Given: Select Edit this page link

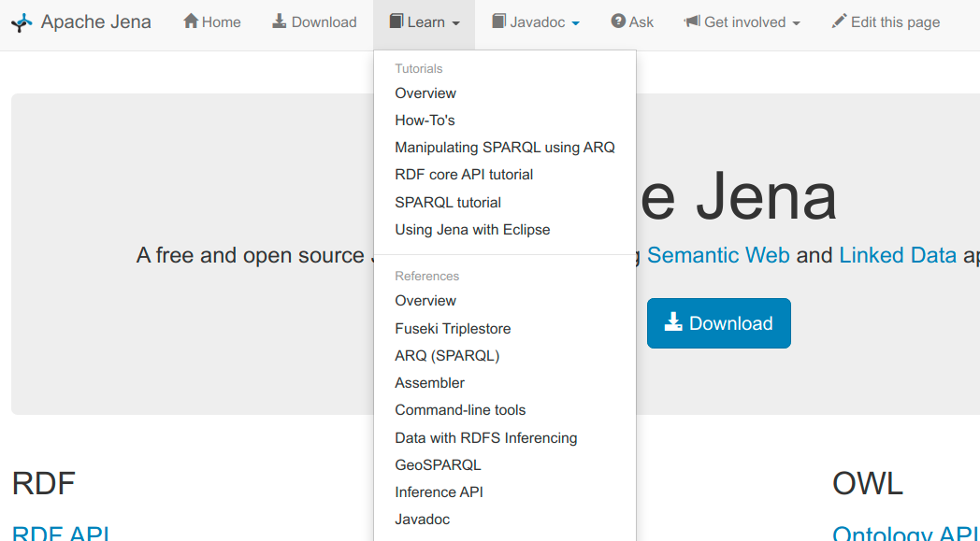Looking at the screenshot, I should [886, 21].
